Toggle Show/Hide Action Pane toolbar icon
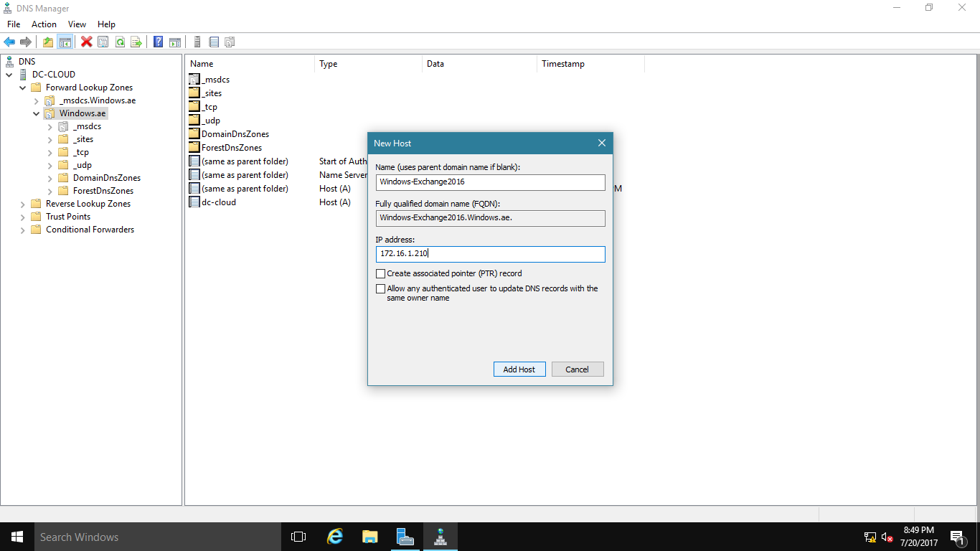Screen dimensions: 980x551 click(x=174, y=42)
